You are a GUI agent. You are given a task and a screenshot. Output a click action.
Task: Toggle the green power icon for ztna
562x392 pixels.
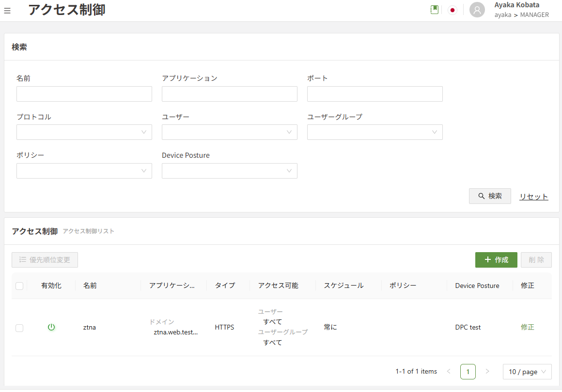51,327
